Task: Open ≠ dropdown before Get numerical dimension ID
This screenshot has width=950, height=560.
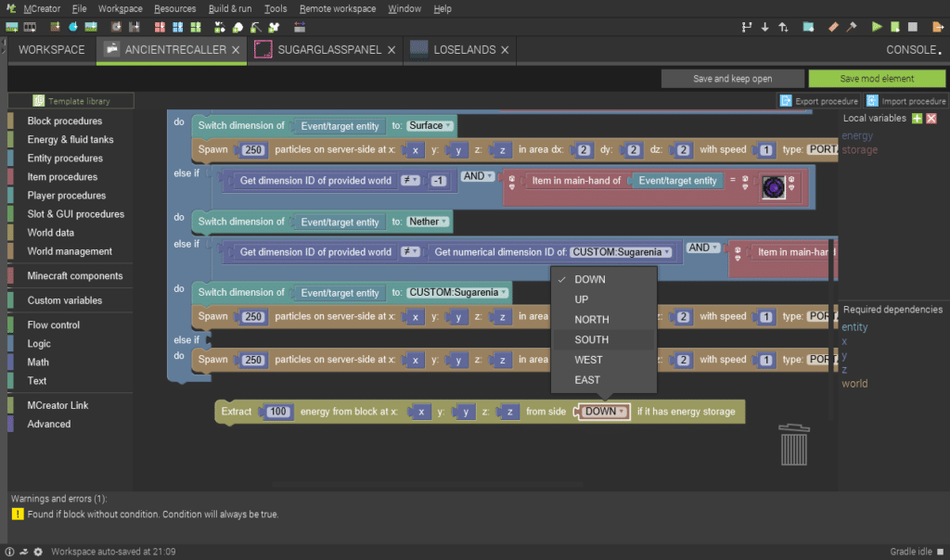Action: coord(410,252)
